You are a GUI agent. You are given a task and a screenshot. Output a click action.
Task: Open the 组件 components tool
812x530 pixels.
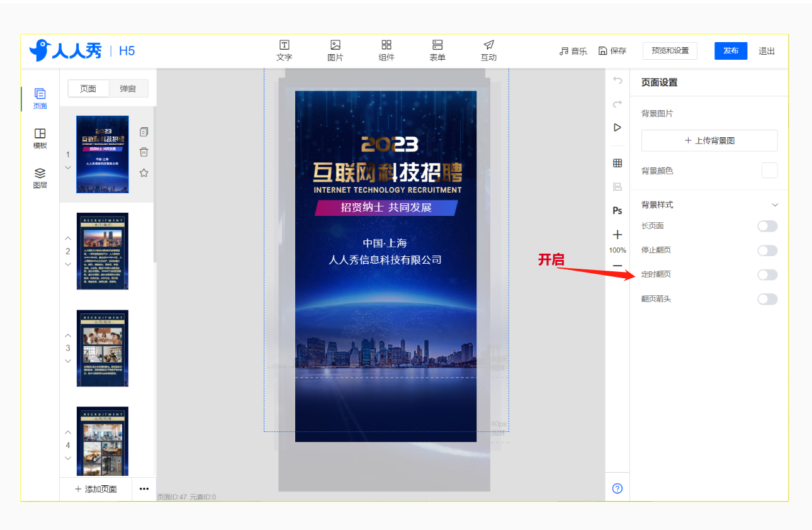(x=386, y=50)
